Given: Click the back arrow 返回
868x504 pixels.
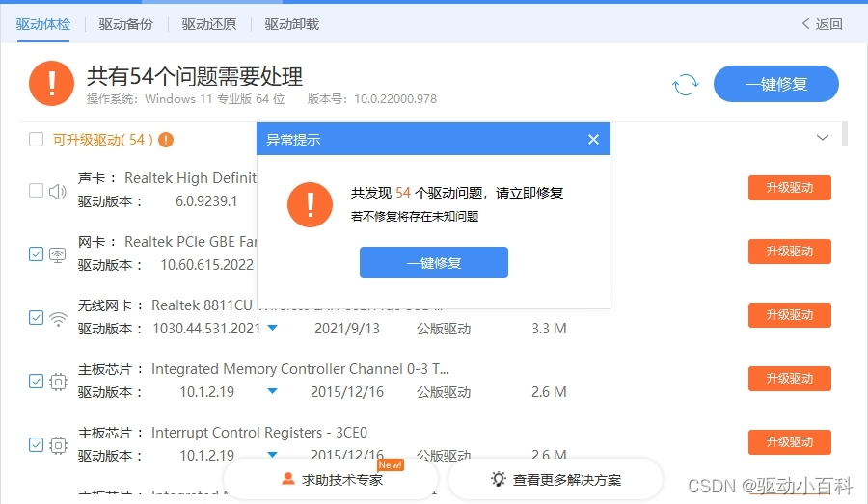Looking at the screenshot, I should click(x=822, y=24).
